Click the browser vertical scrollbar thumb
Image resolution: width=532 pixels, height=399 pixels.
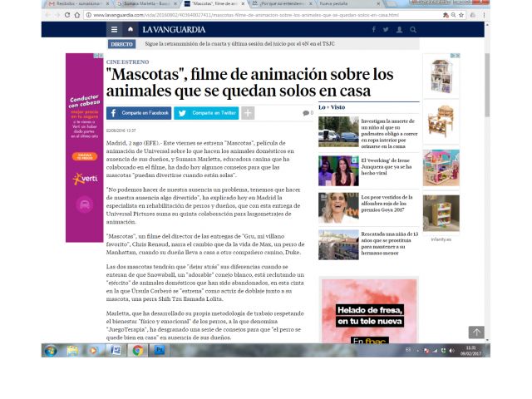tap(487, 85)
